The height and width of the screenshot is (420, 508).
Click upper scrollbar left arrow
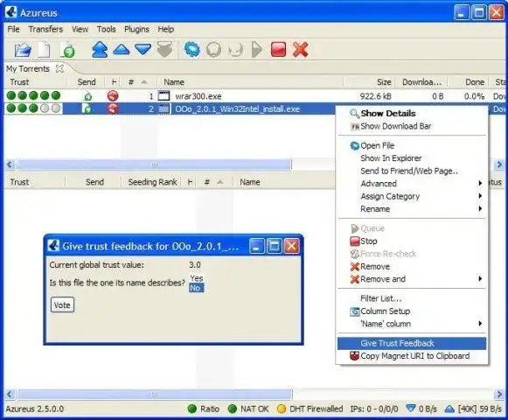[10, 164]
